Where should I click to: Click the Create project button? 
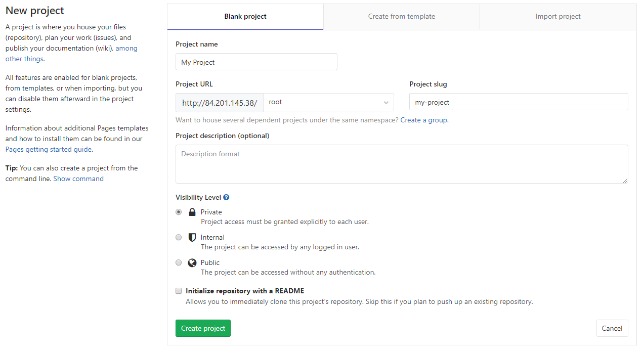click(202, 328)
